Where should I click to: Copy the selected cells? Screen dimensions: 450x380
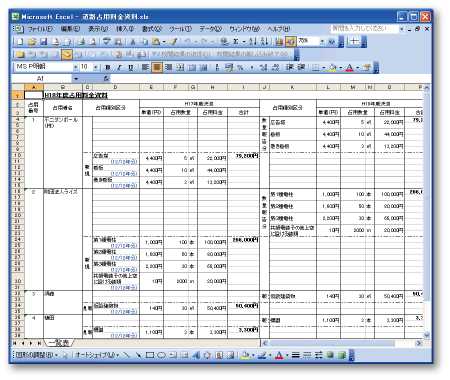tap(144, 42)
